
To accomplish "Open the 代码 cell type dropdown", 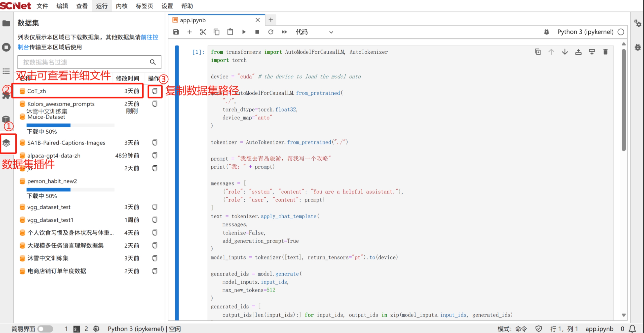I will [314, 32].
